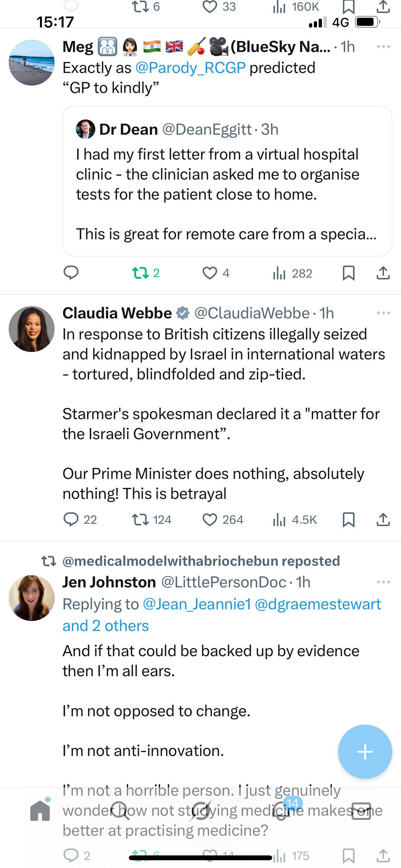Open more options for Claudia Webbe's post

(x=383, y=313)
